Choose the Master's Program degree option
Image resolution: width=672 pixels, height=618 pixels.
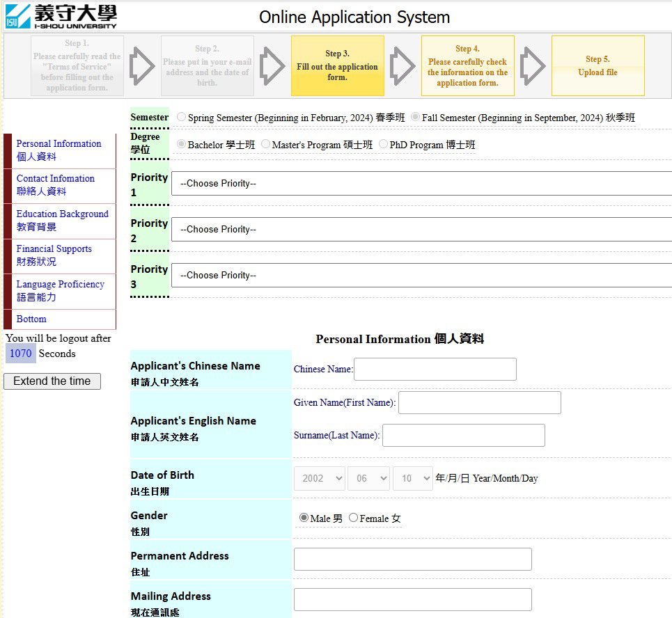tap(266, 145)
